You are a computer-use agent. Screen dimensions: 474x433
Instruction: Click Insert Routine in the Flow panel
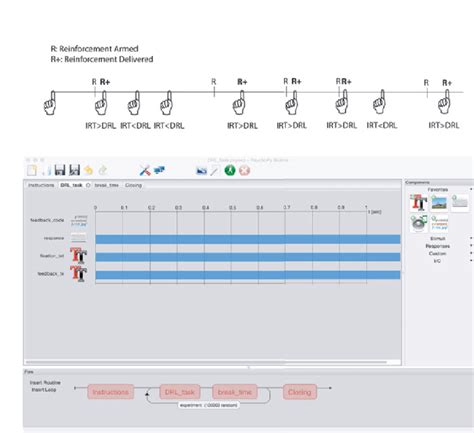(x=45, y=383)
